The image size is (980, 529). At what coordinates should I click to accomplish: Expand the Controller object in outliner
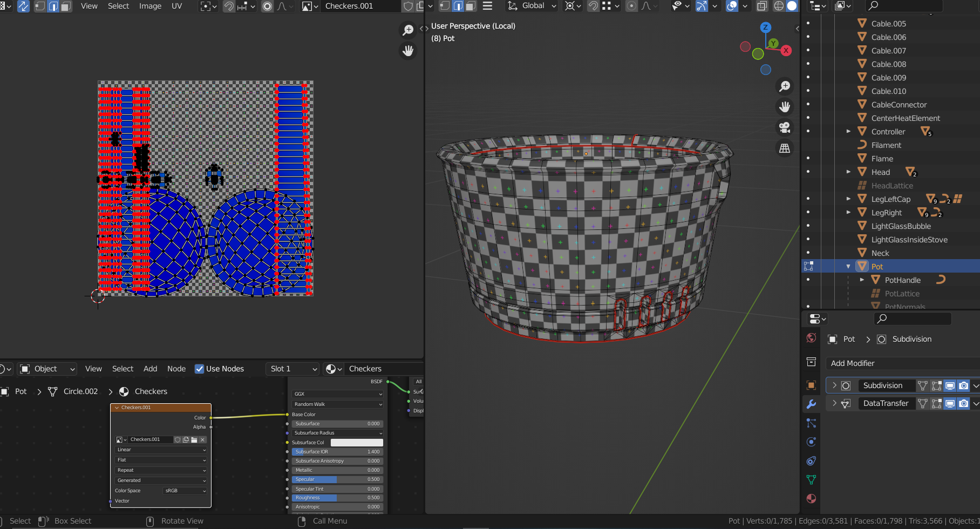coord(848,132)
